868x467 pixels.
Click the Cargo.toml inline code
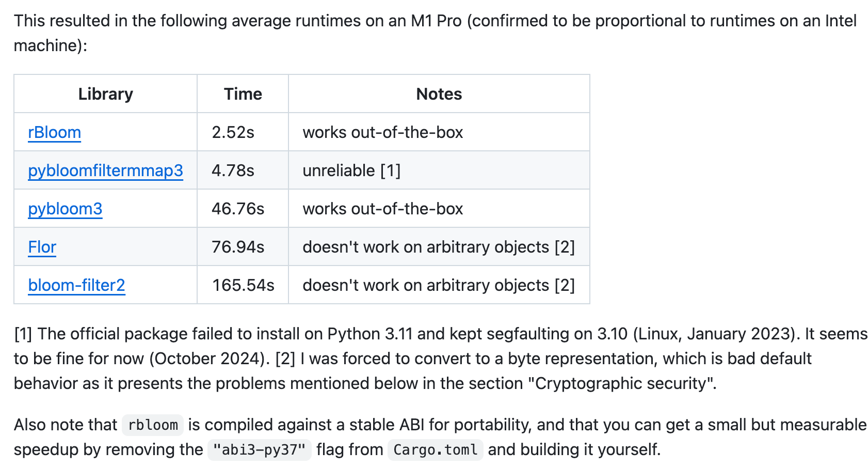[435, 450]
